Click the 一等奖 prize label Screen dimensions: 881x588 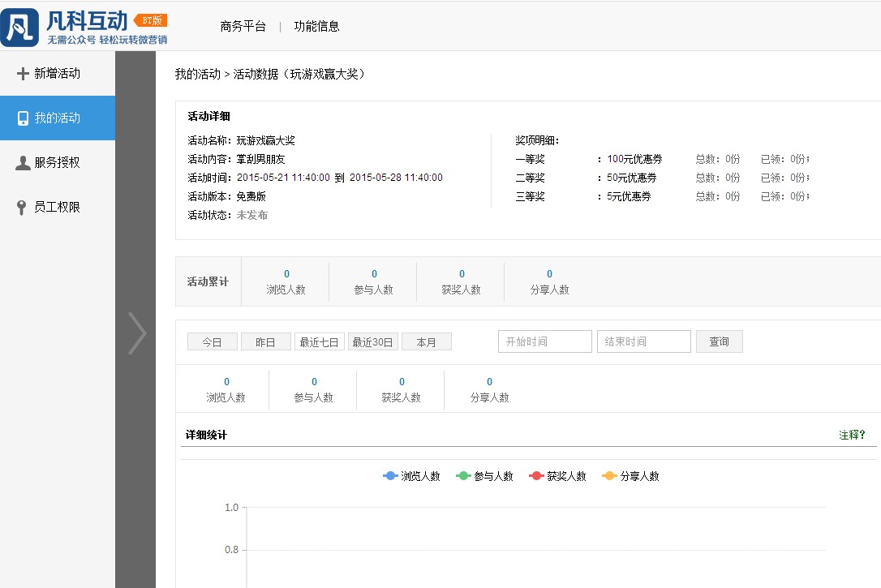[531, 160]
